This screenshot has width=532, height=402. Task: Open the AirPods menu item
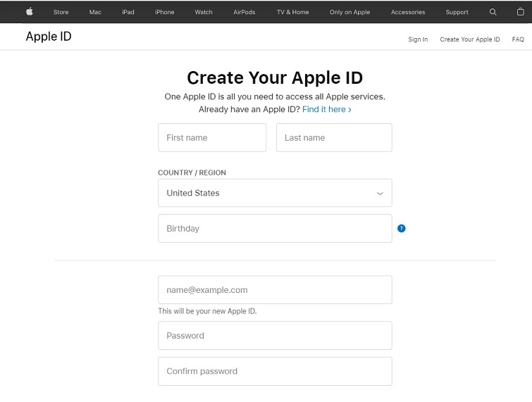coord(245,12)
